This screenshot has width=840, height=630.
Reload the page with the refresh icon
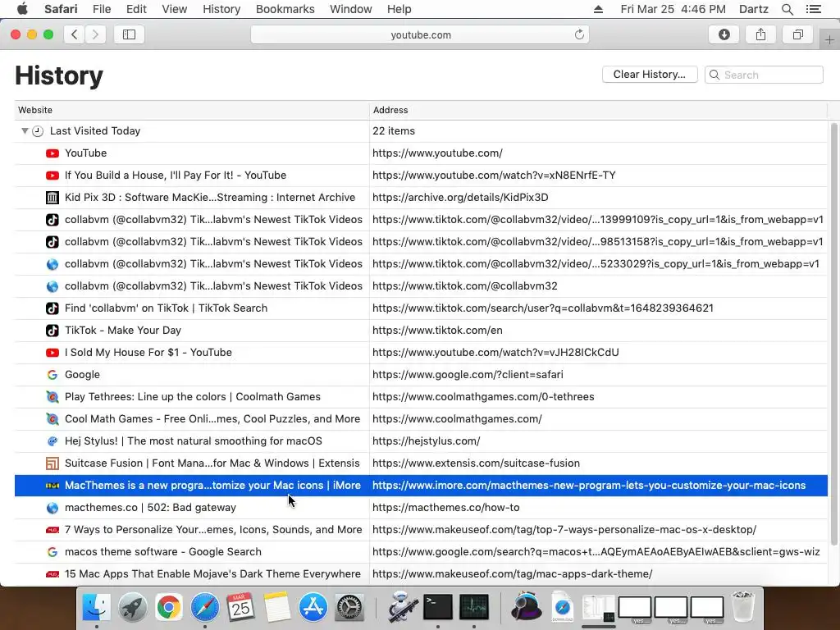(x=579, y=34)
